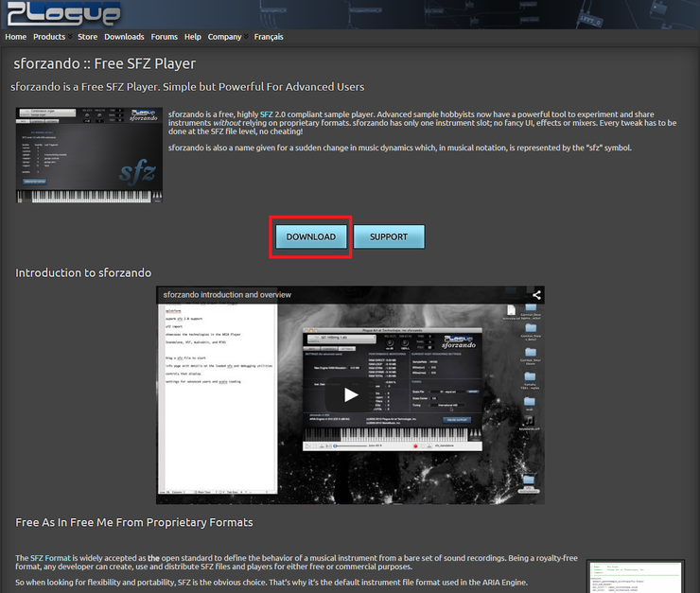Switch site language to Français
The width and height of the screenshot is (700, 593).
[269, 37]
